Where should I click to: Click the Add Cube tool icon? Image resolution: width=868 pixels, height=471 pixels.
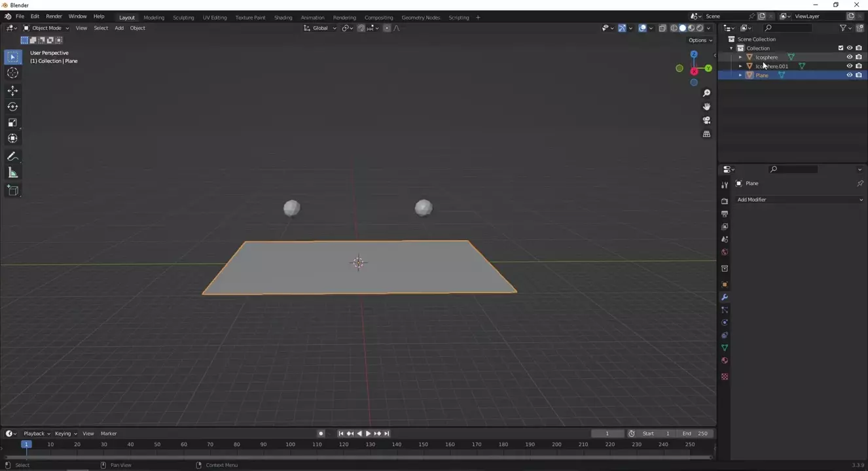pos(12,190)
